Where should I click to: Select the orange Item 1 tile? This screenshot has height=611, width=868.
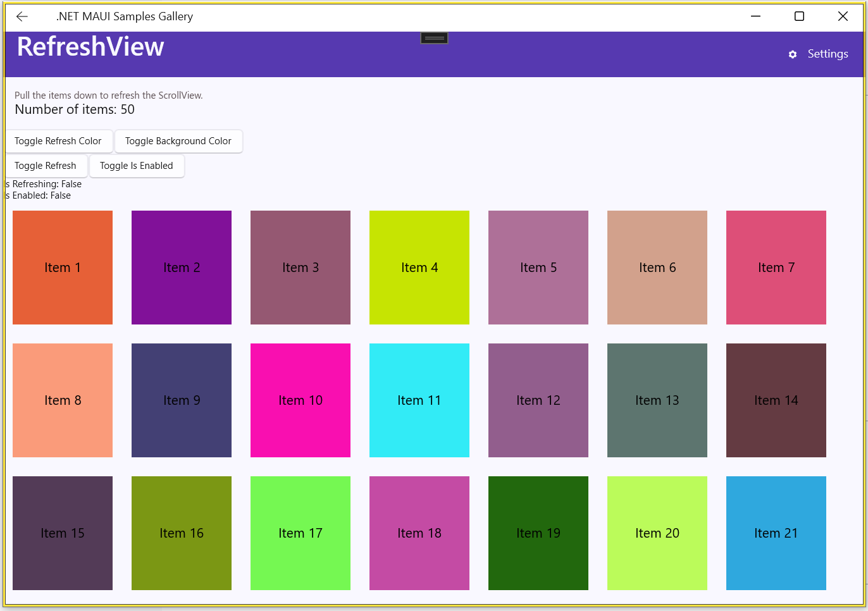[x=63, y=268]
